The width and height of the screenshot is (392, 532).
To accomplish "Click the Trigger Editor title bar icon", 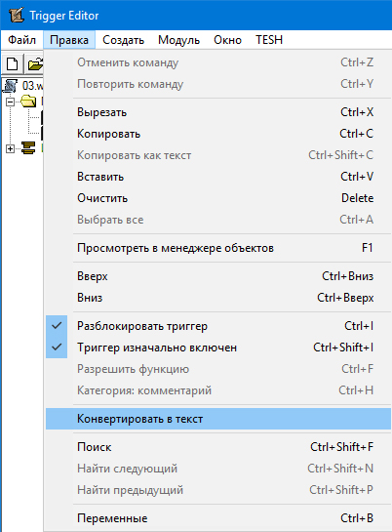I will 17,15.
